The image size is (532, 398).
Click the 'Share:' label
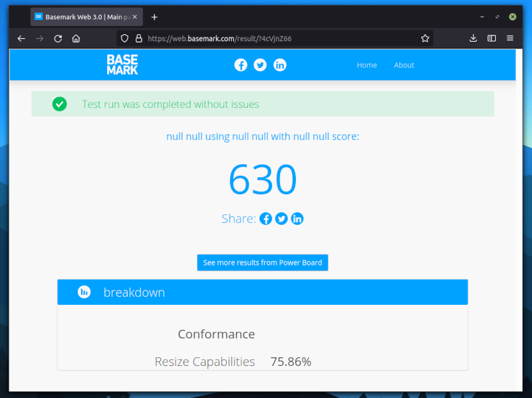(239, 219)
